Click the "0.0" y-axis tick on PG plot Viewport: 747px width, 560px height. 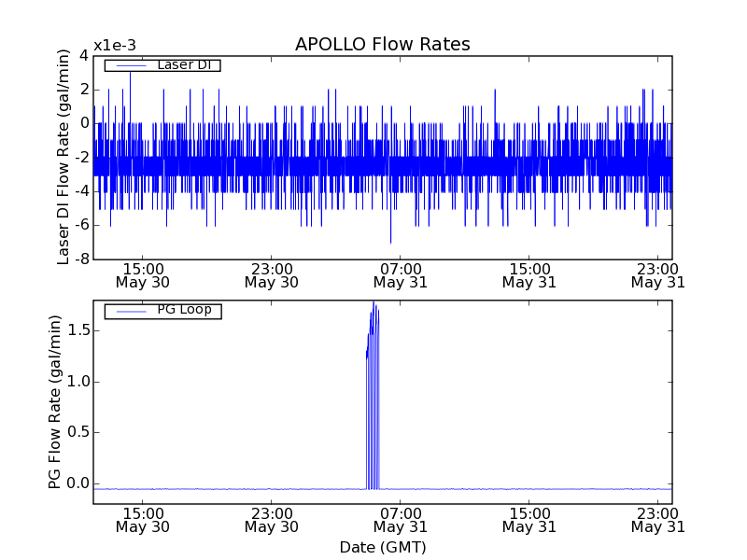coord(78,483)
